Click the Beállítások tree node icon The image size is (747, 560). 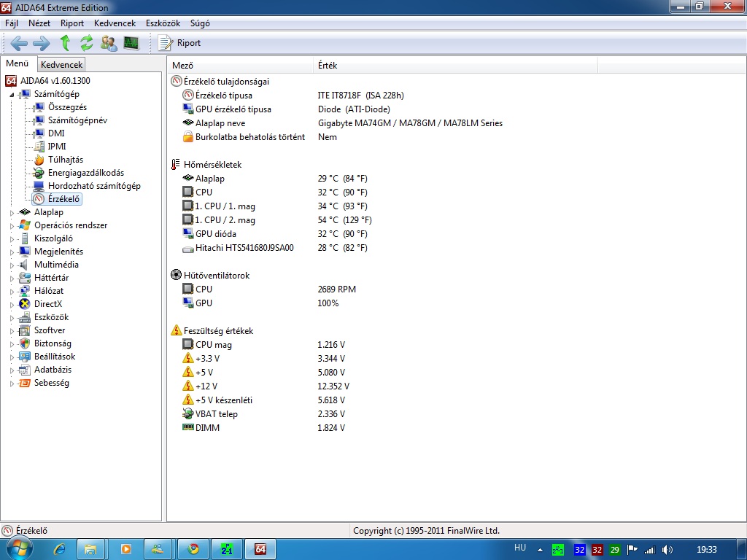(x=25, y=357)
